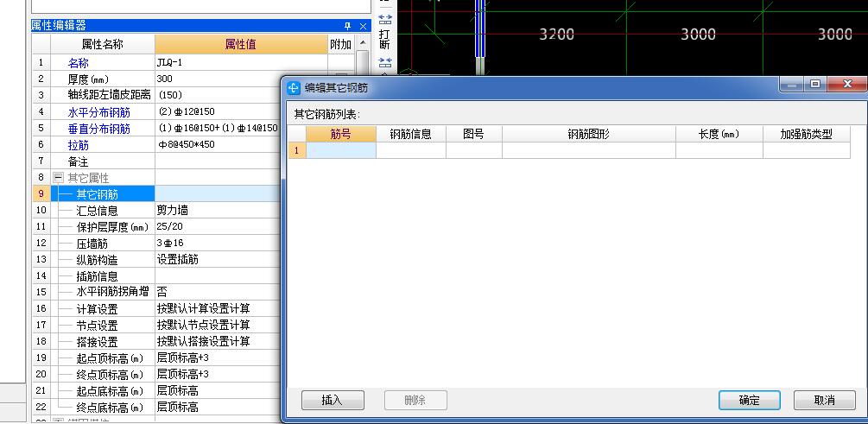Click the 钢筋图形 cell in row 1
This screenshot has width=868, height=424.
coord(588,150)
